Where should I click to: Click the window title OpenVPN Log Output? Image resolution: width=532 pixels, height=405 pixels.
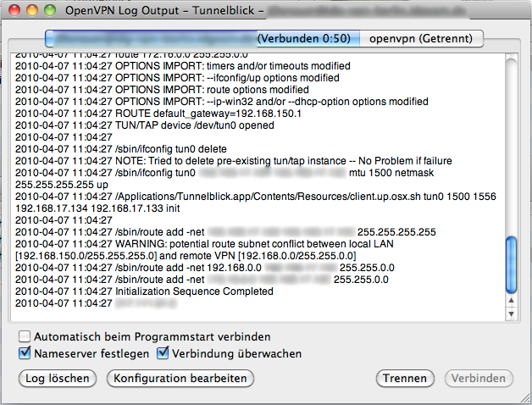pyautogui.click(x=164, y=10)
